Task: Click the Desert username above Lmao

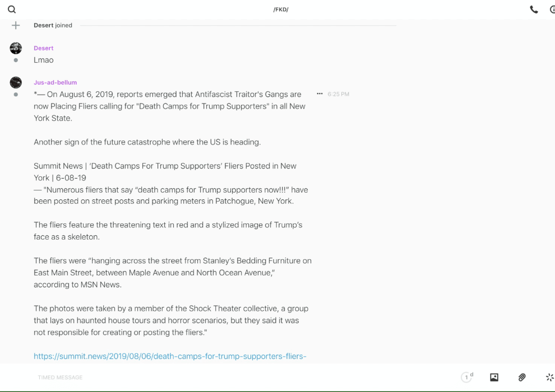Action: [x=44, y=48]
